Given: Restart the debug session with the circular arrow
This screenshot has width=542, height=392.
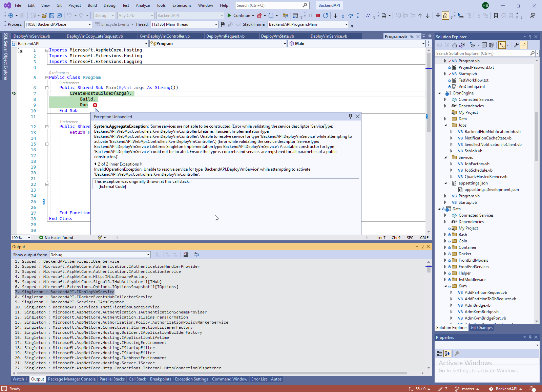Looking at the screenshot, I should point(326,16).
